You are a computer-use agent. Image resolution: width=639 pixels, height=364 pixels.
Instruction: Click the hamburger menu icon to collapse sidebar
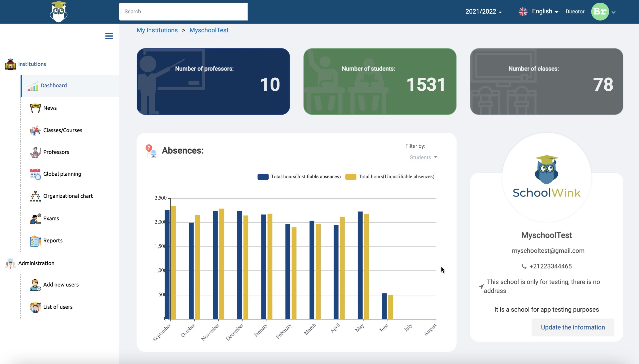(109, 36)
